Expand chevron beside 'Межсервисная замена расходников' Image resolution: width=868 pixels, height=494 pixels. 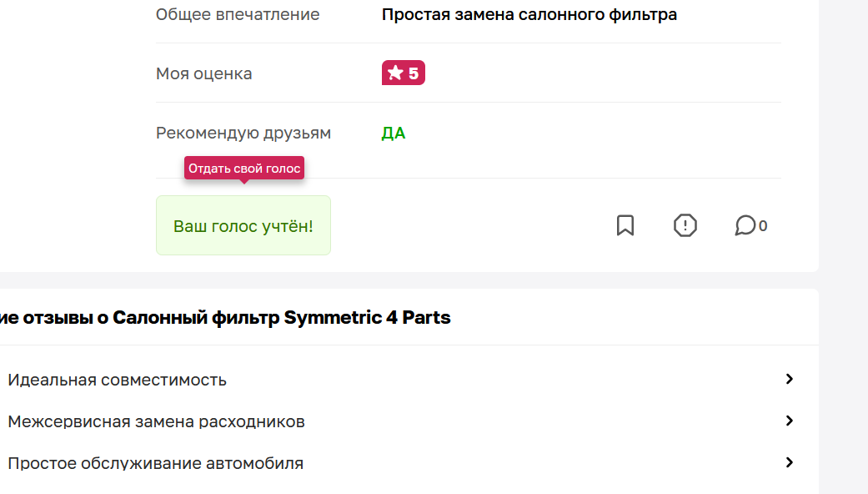(790, 421)
